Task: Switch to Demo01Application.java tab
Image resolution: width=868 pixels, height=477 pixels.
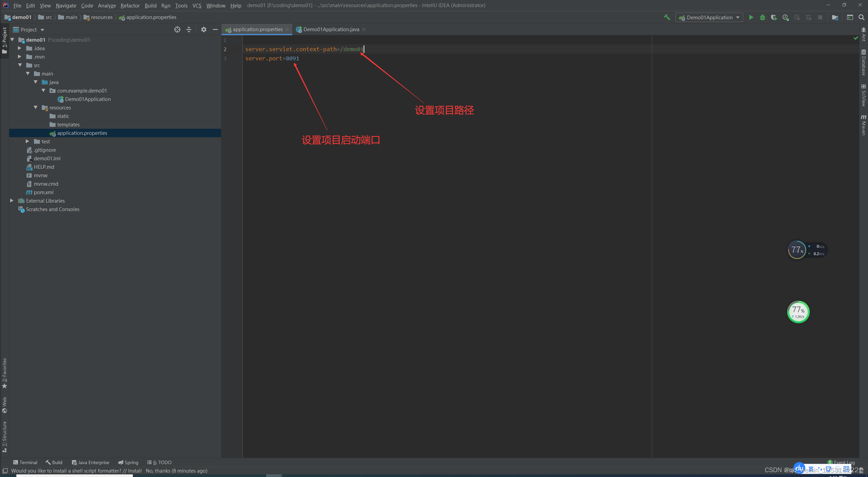Action: click(x=331, y=29)
